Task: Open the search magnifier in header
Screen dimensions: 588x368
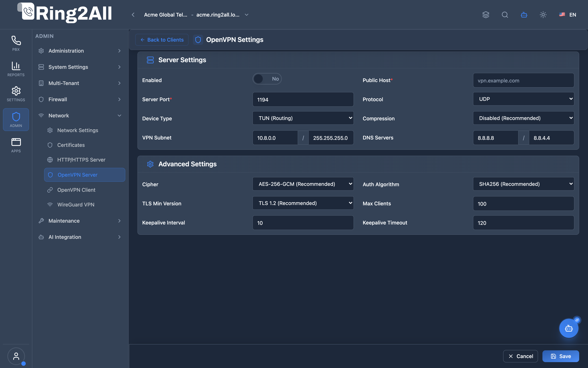Action: tap(505, 15)
